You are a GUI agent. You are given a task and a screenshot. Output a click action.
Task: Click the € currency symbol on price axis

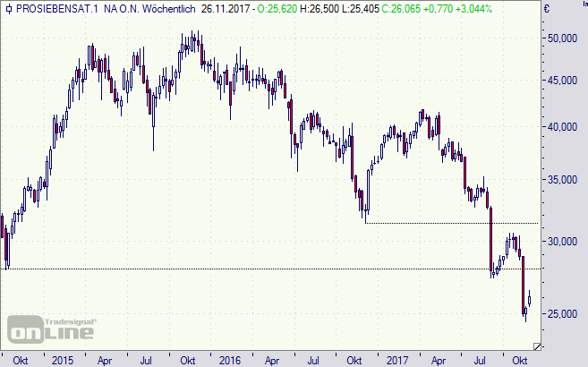click(x=547, y=8)
